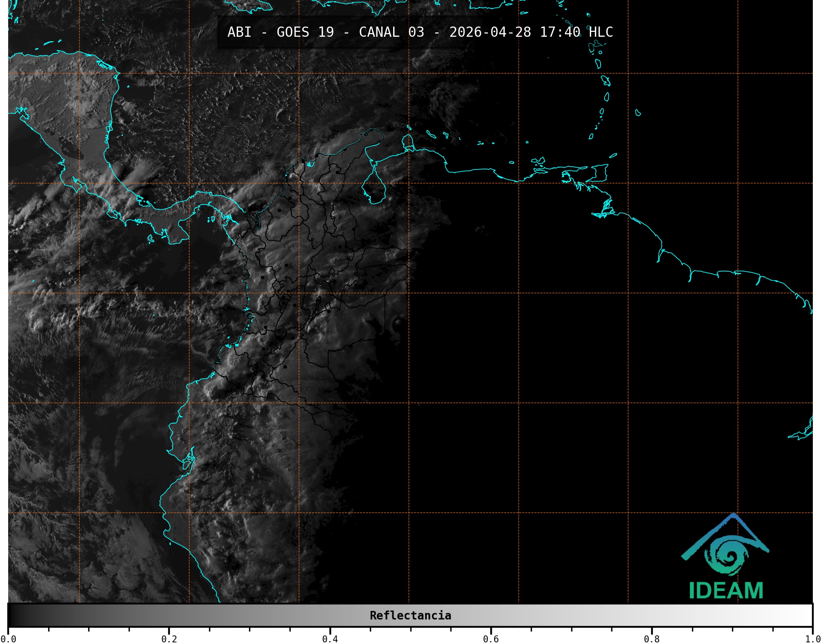Click the GOES 19 text in title
Viewport: 821px width, 644px height.
click(x=305, y=32)
